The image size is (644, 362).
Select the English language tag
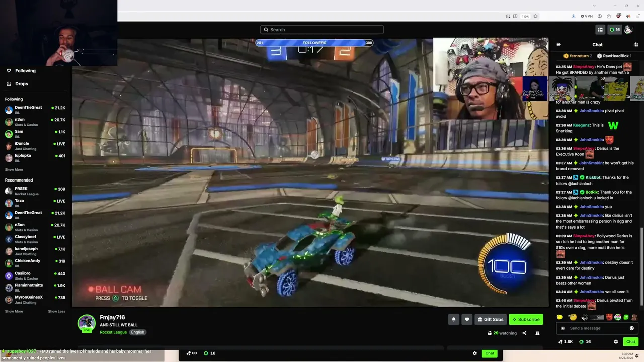tap(137, 332)
